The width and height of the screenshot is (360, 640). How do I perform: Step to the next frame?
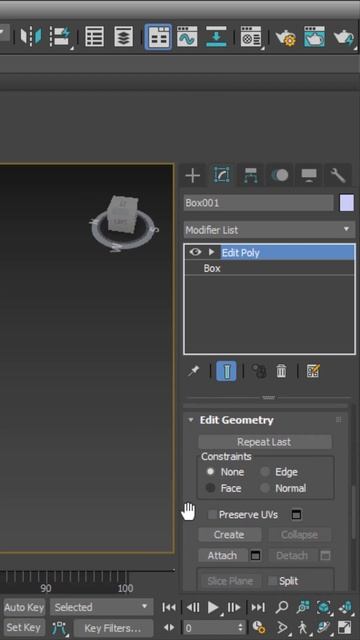point(234,607)
